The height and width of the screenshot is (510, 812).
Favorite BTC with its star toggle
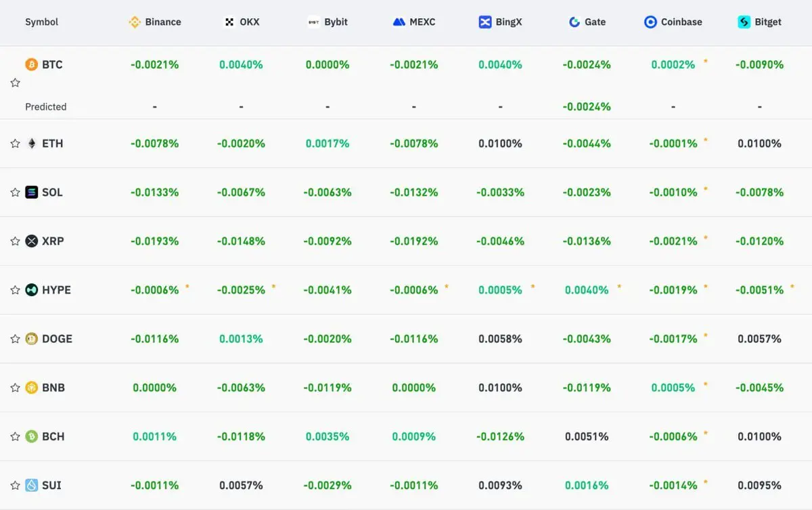15,83
